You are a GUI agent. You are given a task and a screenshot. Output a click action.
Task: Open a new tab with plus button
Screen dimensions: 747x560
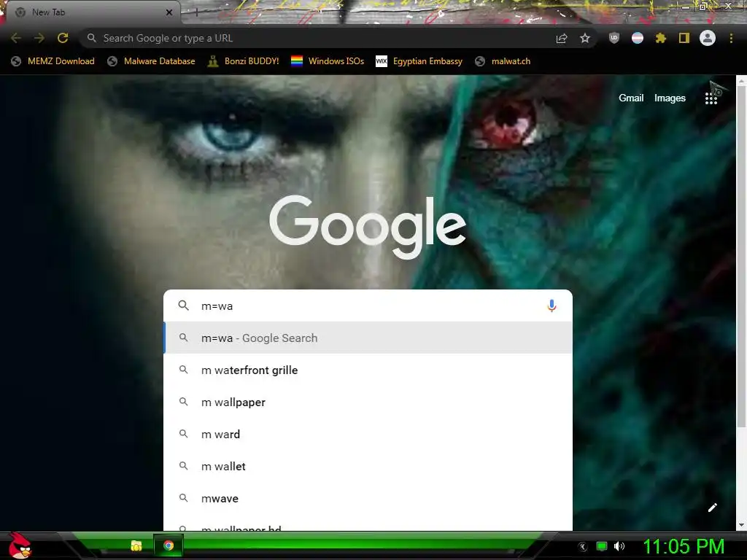coord(196,13)
